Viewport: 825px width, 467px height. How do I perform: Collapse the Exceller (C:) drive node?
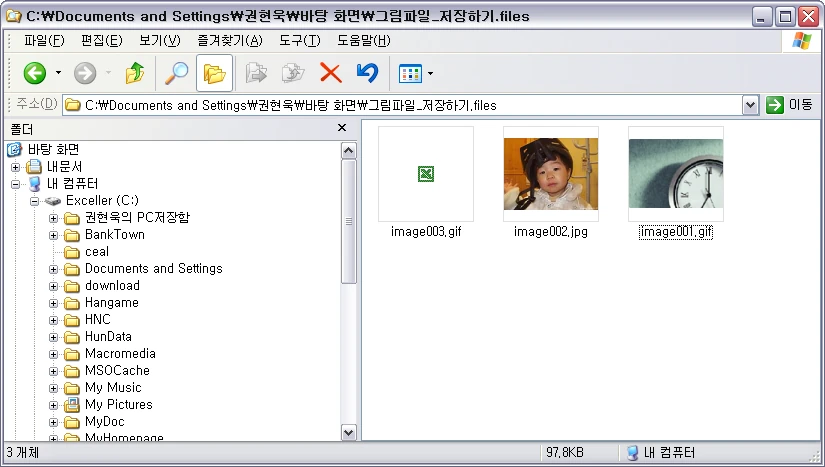[x=35, y=201]
